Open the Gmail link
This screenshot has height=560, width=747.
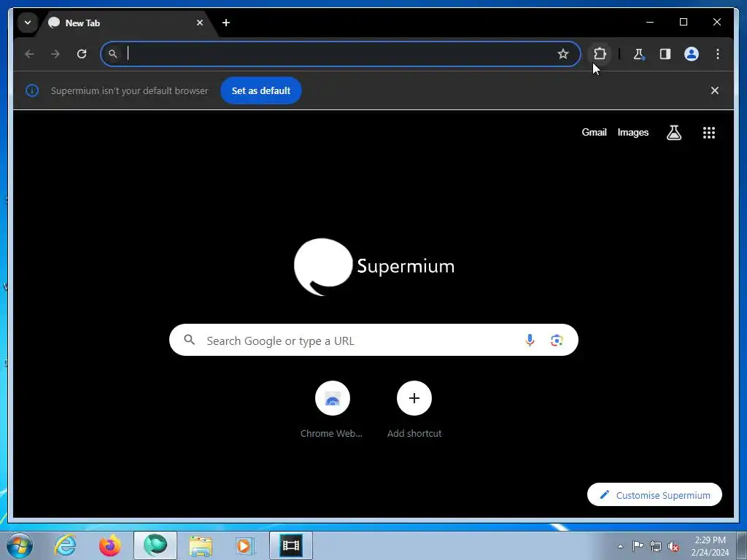[594, 133]
